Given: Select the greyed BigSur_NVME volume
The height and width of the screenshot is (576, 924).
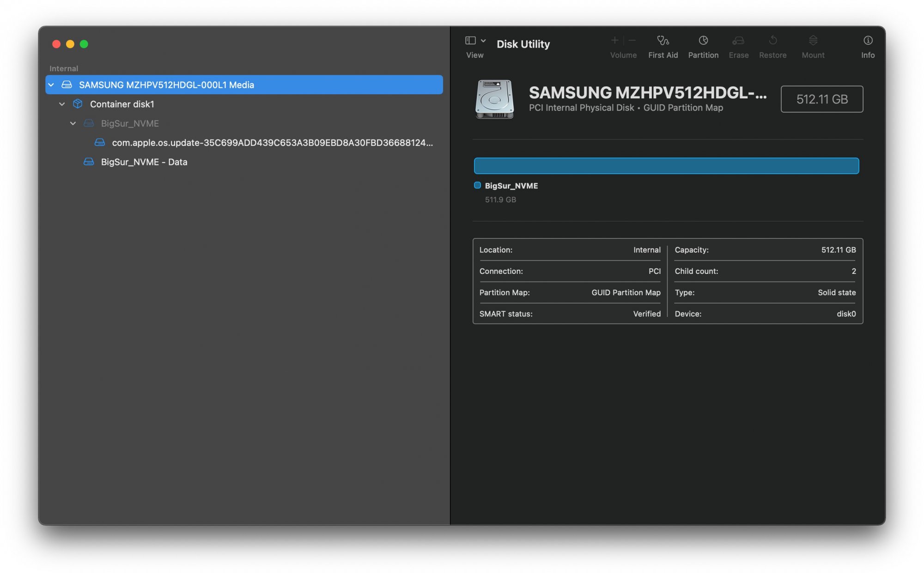Looking at the screenshot, I should (130, 124).
